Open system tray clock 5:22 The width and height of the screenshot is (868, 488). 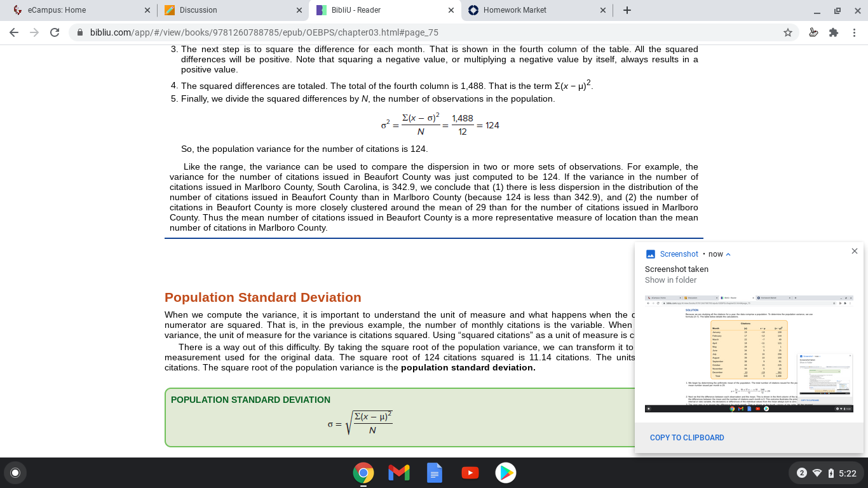(848, 473)
